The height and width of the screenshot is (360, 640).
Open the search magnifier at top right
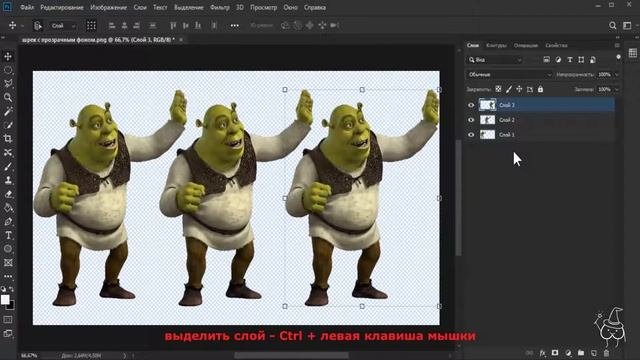click(613, 25)
